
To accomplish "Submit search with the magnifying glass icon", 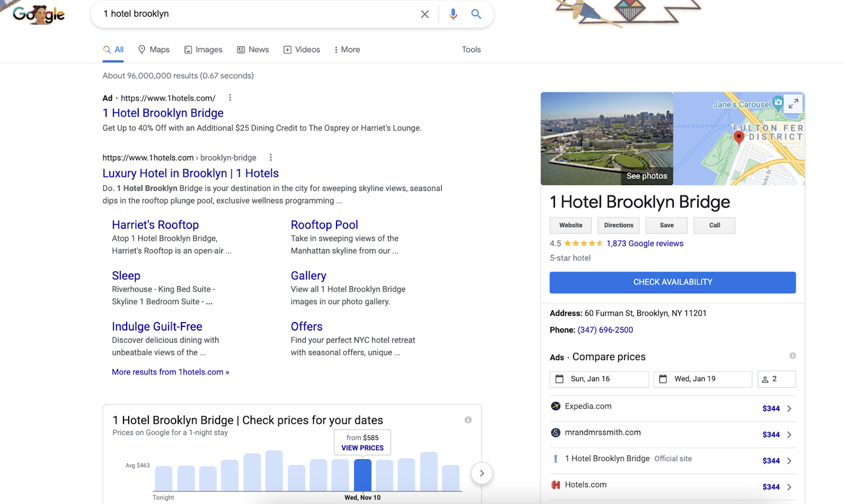I will [x=476, y=14].
